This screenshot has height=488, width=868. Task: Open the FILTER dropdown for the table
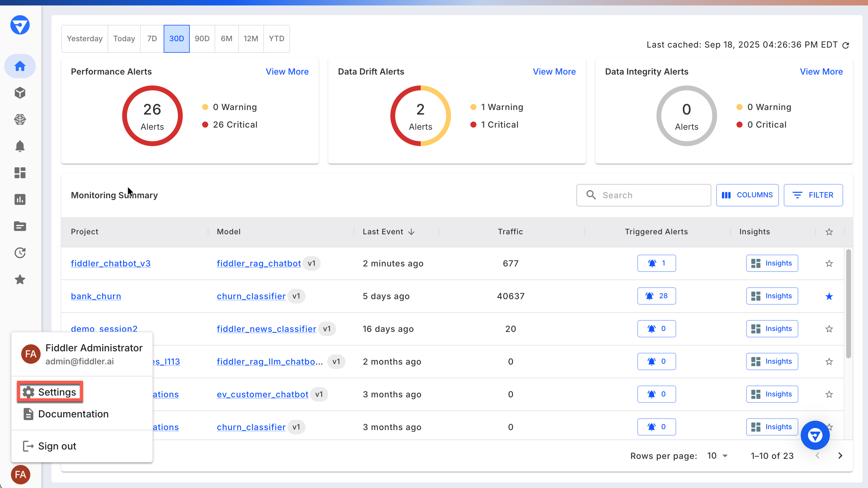(813, 195)
